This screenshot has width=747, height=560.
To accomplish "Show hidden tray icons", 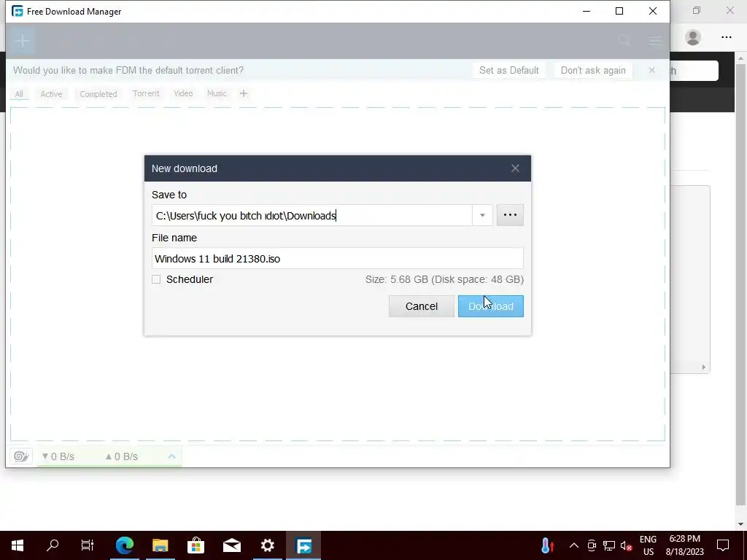I will pos(574,545).
